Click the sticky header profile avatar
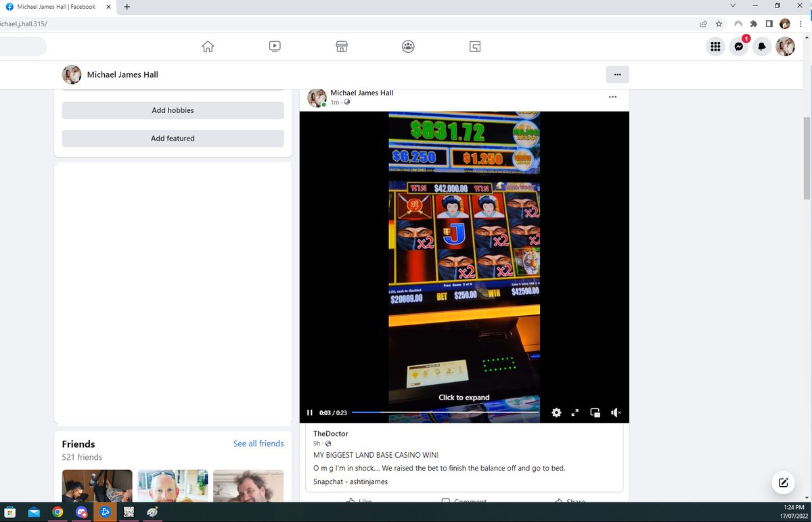Image resolution: width=812 pixels, height=522 pixels. click(72, 74)
